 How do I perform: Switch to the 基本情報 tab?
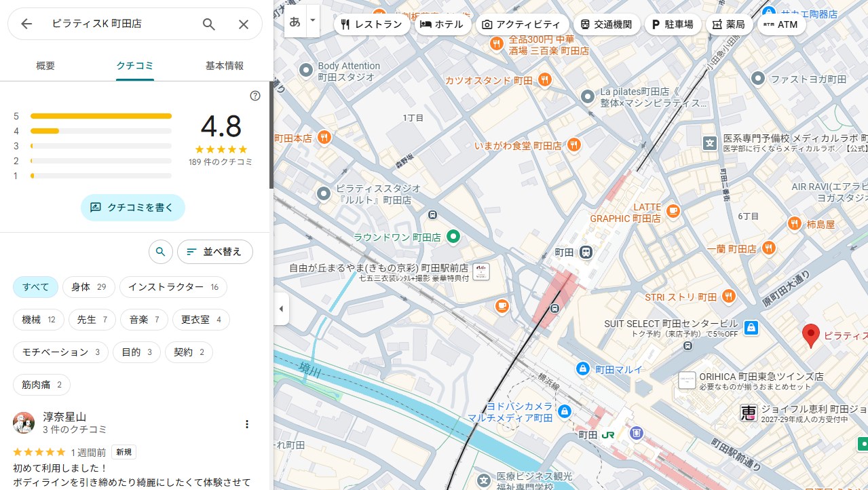pyautogui.click(x=224, y=66)
